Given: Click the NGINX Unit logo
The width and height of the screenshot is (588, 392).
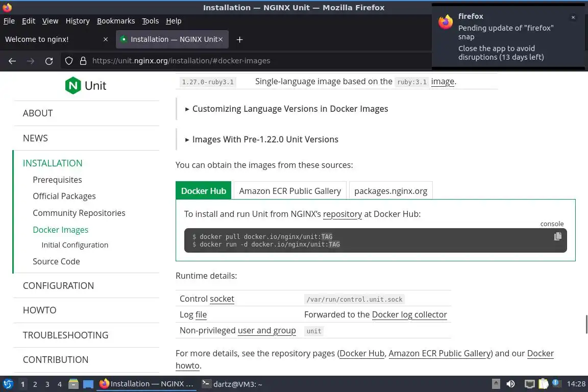Looking at the screenshot, I should (x=86, y=86).
